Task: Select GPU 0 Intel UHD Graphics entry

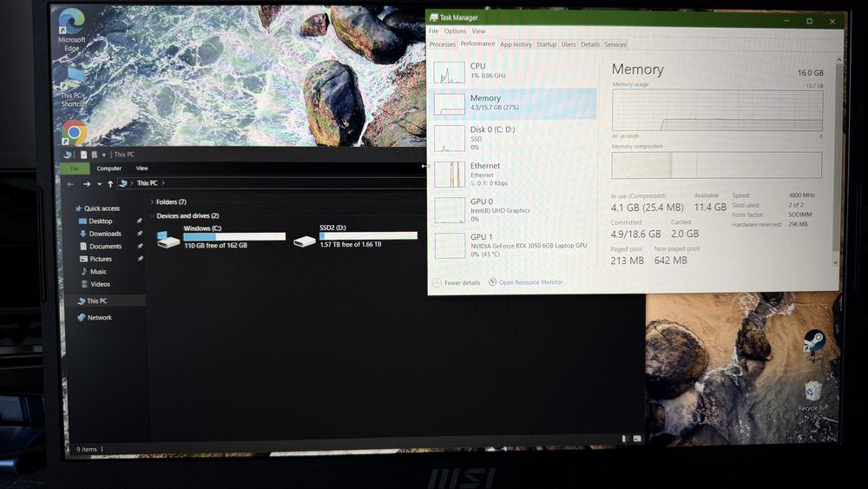Action: point(513,210)
